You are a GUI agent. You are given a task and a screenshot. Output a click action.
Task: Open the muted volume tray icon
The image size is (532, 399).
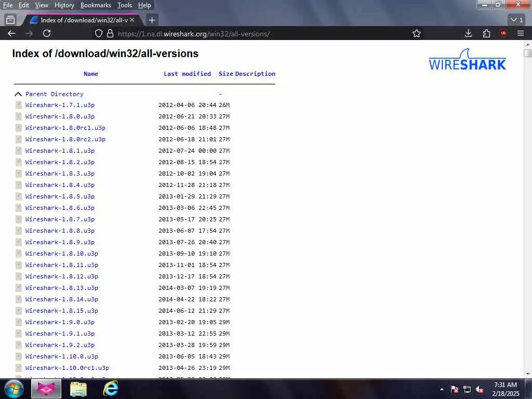tap(480, 390)
